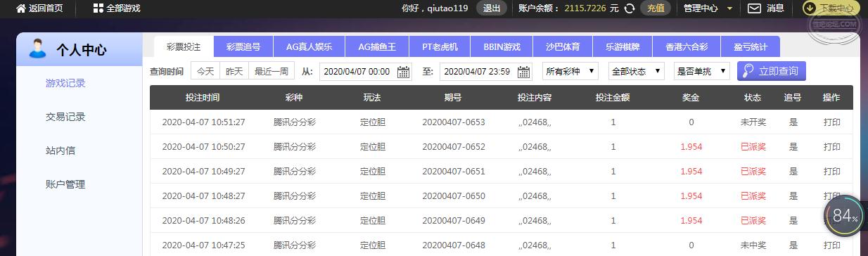The image size is (868, 256).
Task: Refresh the account balance icon
Action: [630, 8]
